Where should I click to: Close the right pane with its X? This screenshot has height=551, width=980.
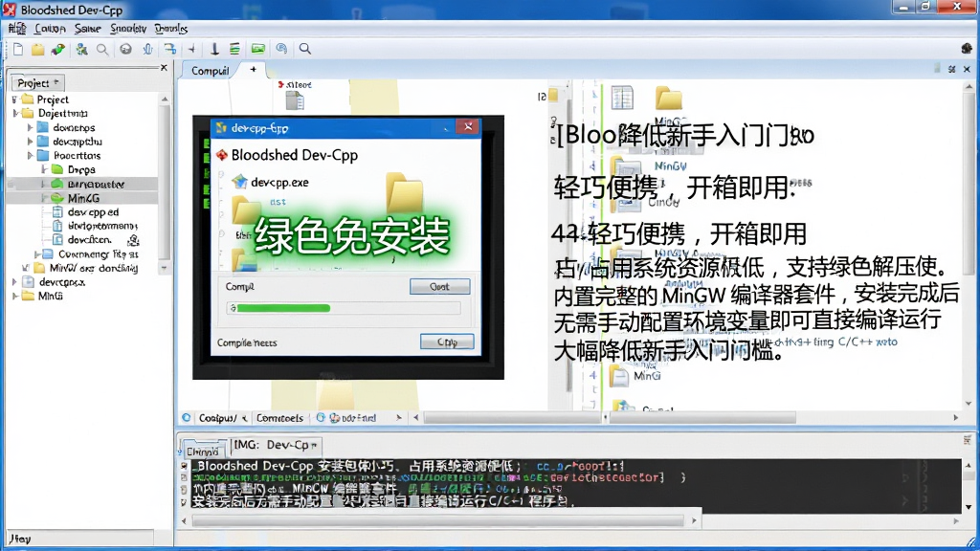pyautogui.click(x=967, y=69)
